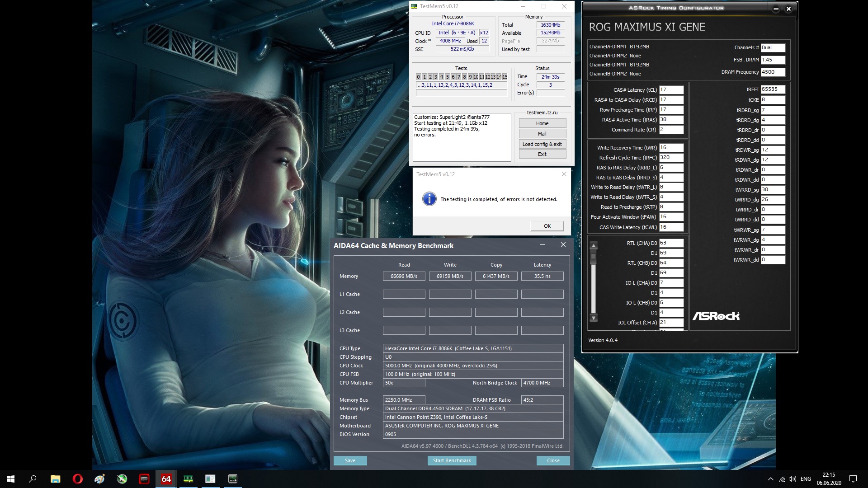Open Windows Start menu

tap(11, 479)
